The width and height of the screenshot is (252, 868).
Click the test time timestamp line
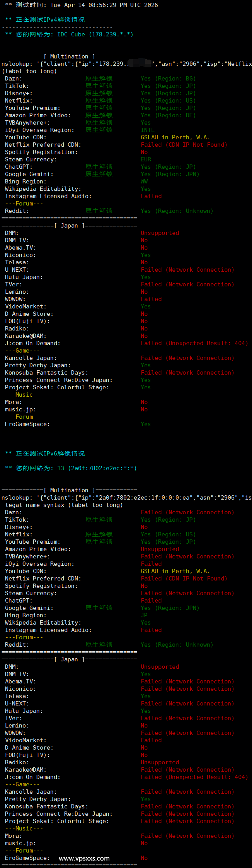82,5
